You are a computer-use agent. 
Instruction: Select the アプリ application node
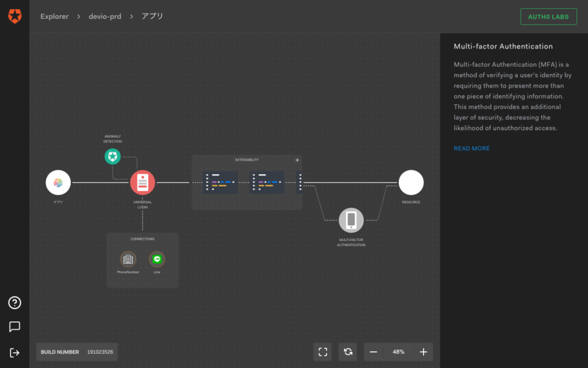tap(58, 183)
